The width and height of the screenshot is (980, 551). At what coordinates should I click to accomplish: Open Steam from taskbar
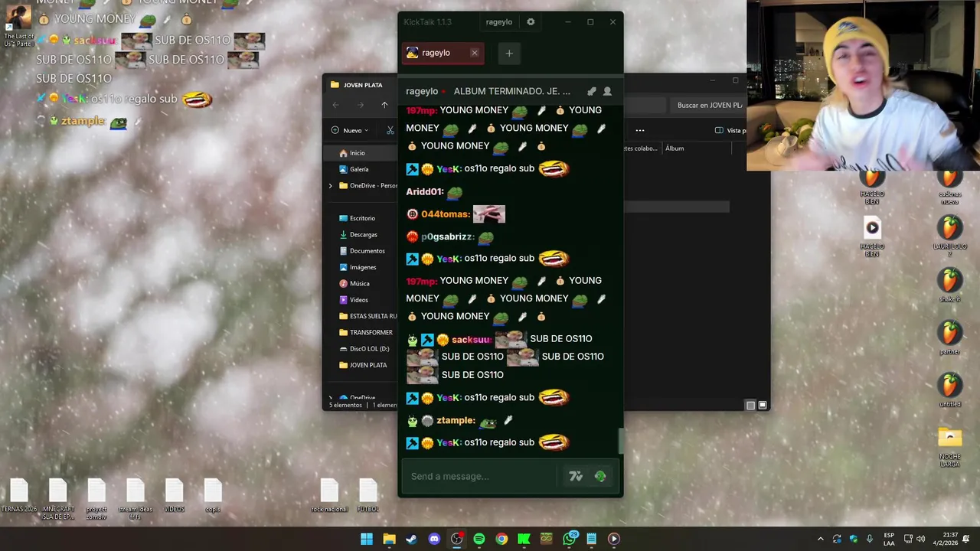tap(411, 539)
